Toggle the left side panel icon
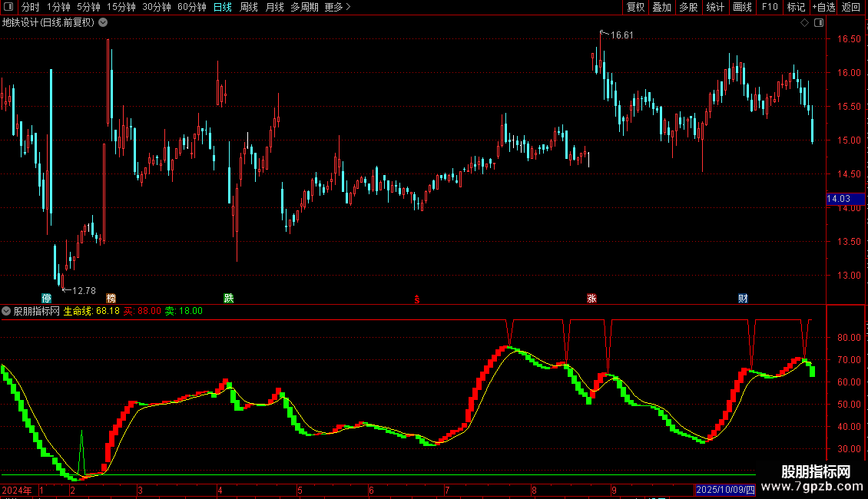868x499 pixels. tap(8, 7)
